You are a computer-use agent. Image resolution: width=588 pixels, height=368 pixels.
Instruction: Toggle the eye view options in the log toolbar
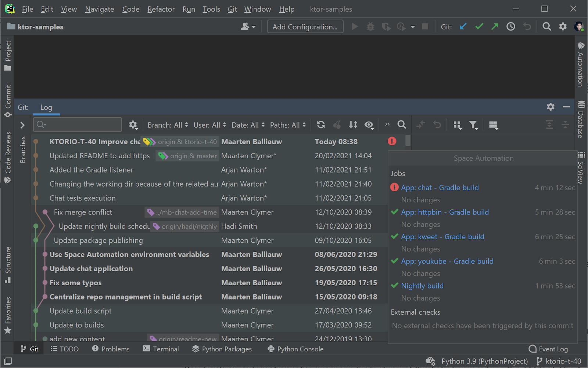pos(369,125)
